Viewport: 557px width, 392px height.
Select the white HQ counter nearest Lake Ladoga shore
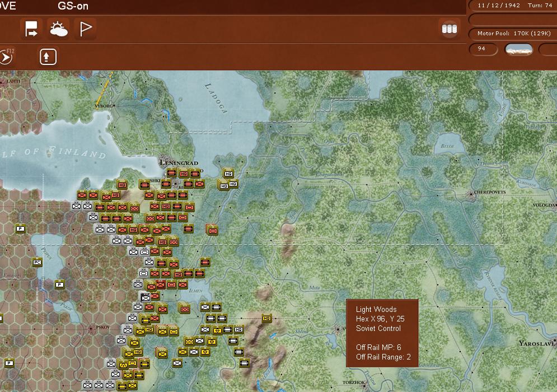coord(228,174)
